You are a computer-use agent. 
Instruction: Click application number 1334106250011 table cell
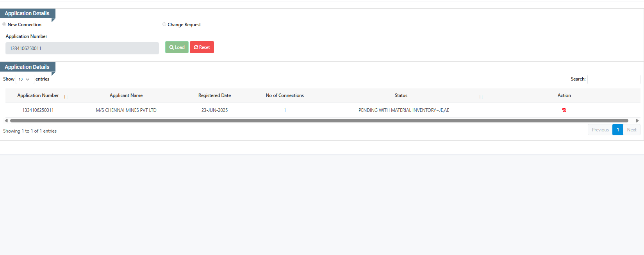click(x=38, y=110)
